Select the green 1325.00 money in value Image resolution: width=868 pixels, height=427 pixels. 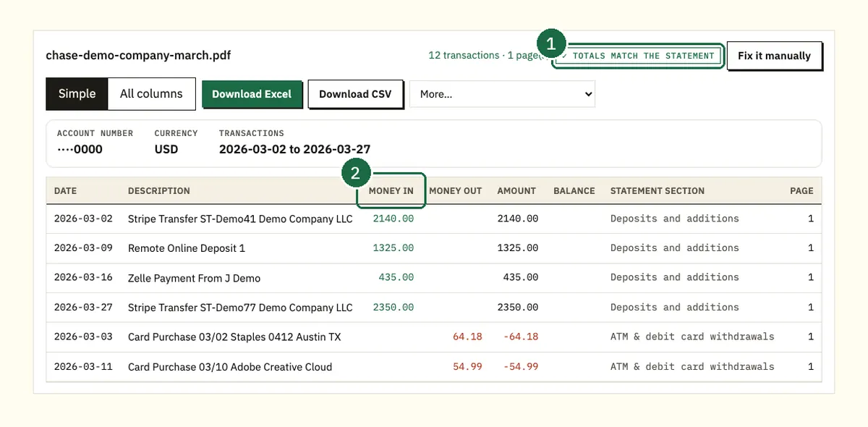click(393, 248)
